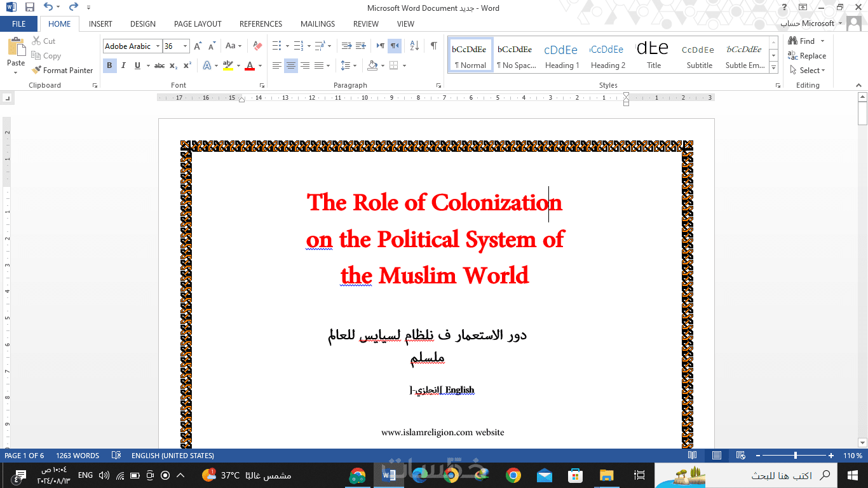The width and height of the screenshot is (868, 488).
Task: Open Replace dialog from Editing group
Action: point(807,56)
